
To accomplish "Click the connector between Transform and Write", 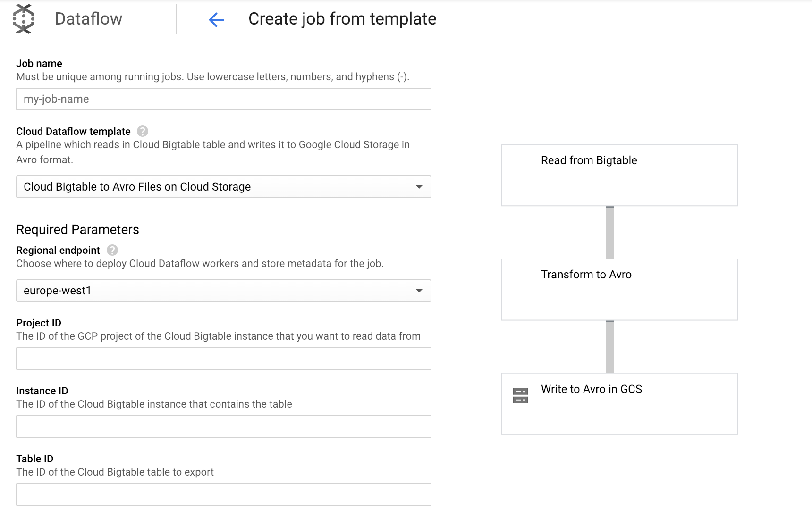I will 610,347.
